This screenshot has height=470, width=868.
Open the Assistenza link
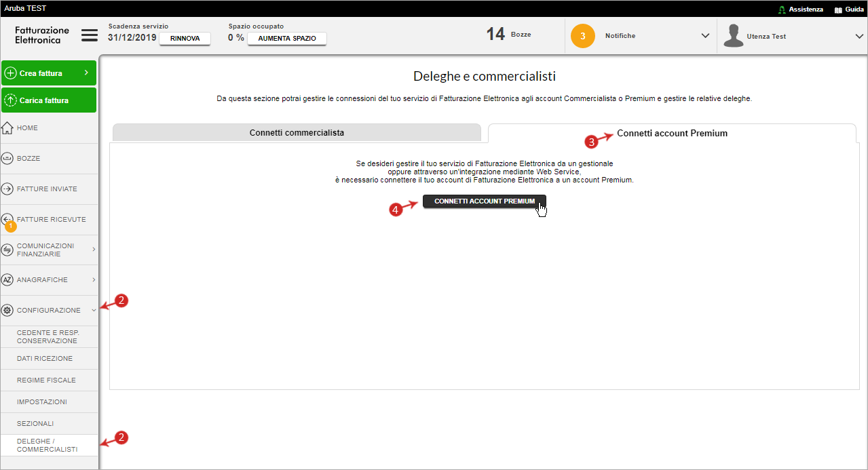[x=806, y=9]
